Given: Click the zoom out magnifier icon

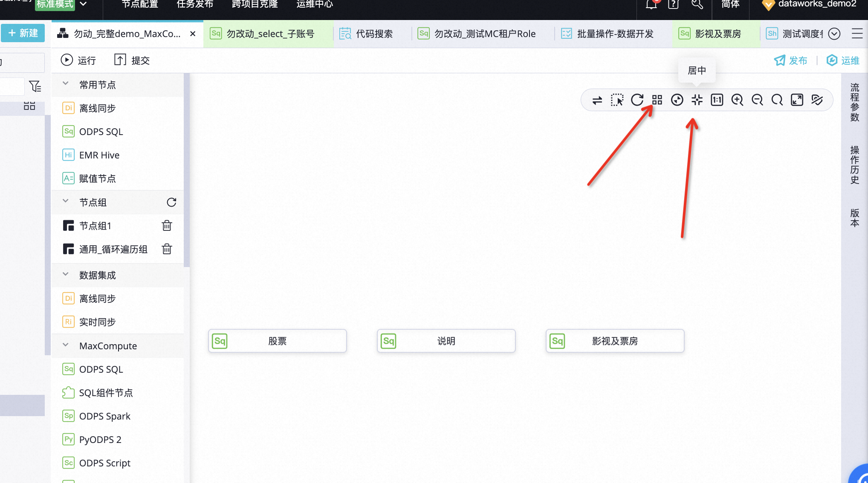Looking at the screenshot, I should [x=757, y=100].
